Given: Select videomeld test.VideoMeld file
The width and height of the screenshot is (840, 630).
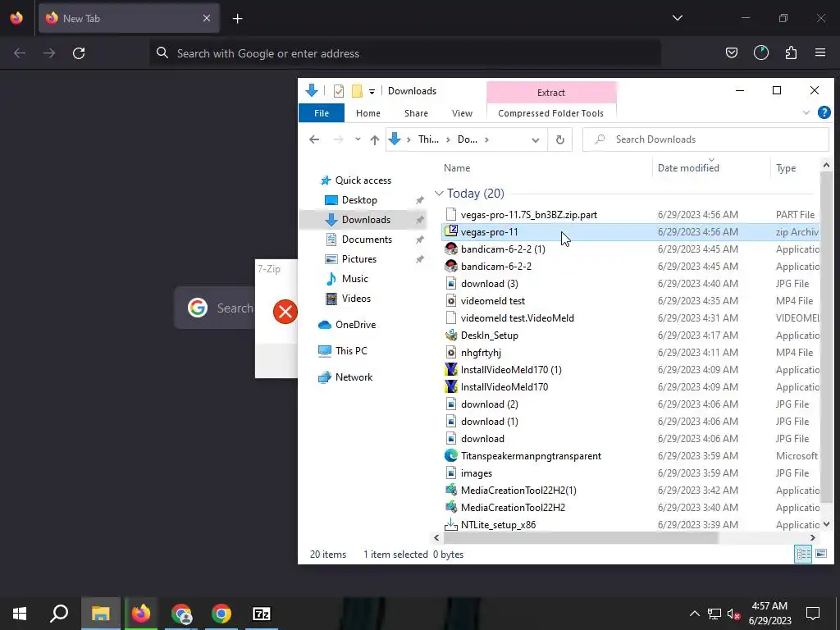Looking at the screenshot, I should pos(517,317).
